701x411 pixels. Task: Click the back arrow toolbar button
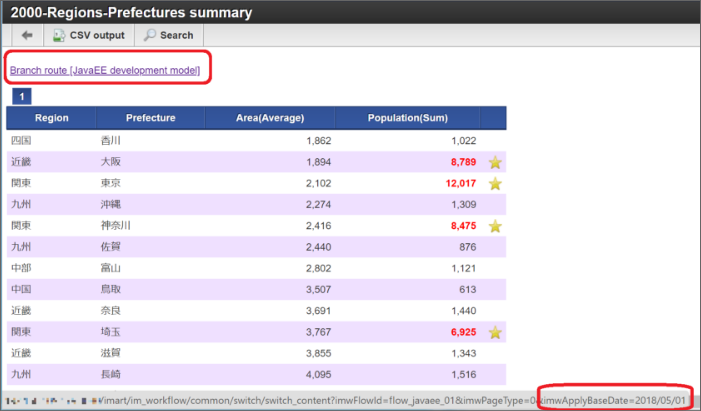coord(26,35)
